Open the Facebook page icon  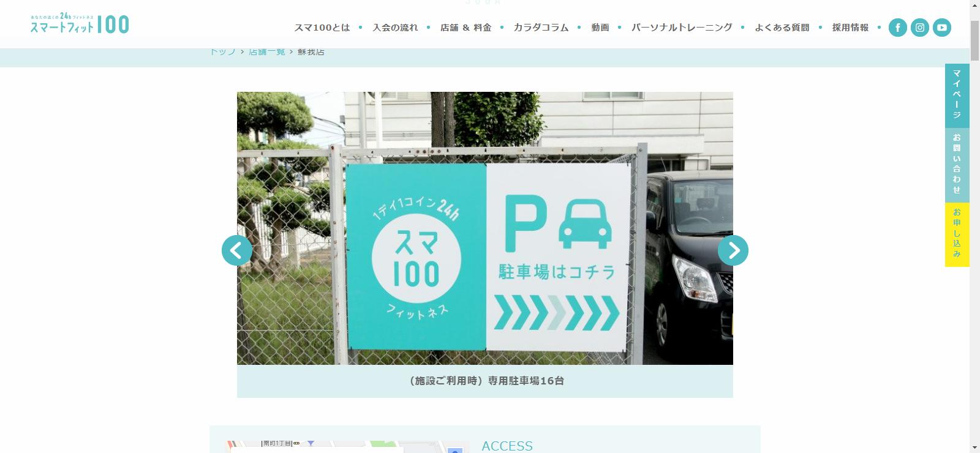898,28
